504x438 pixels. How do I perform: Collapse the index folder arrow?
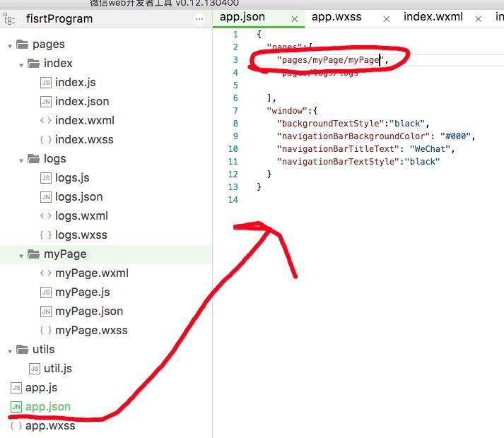(x=22, y=64)
